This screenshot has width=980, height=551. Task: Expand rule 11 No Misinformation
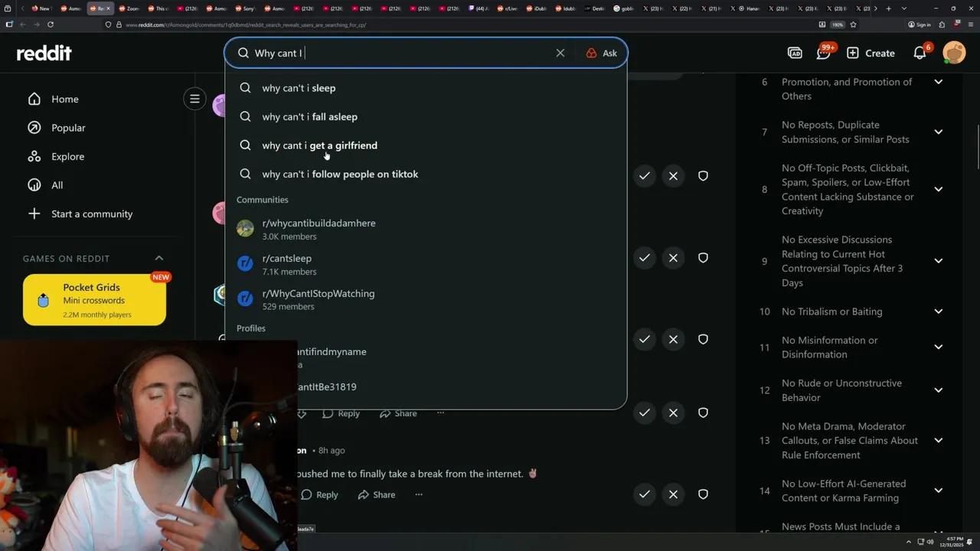point(938,347)
